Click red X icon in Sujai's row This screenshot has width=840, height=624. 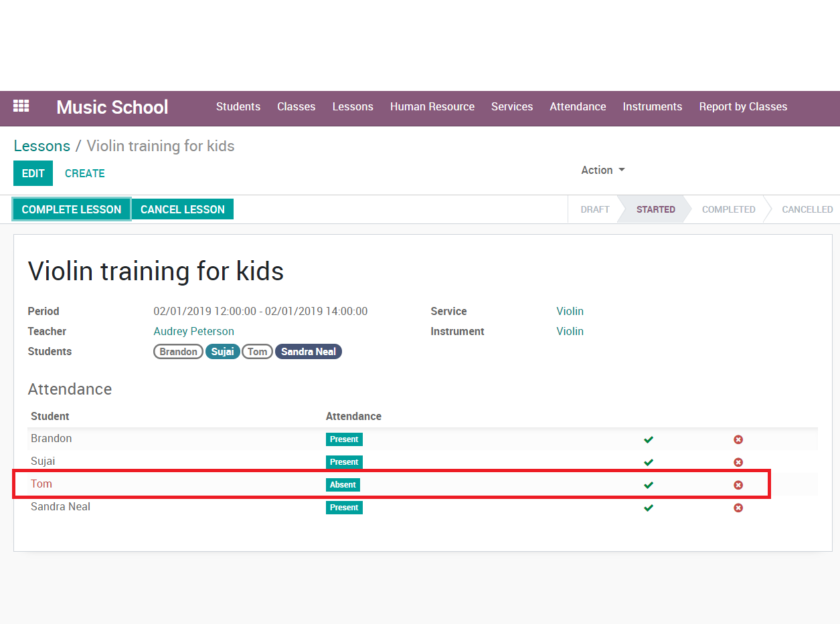click(x=738, y=462)
